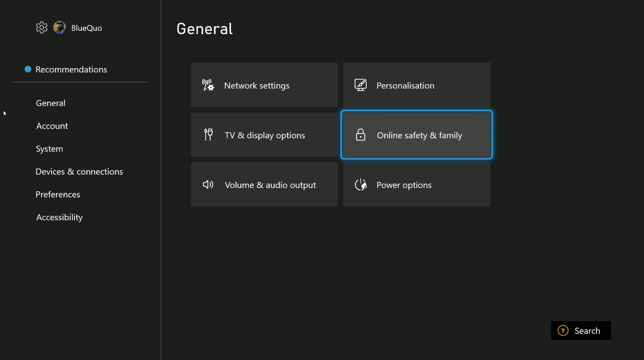Click the TV & display options cable icon
Image resolution: width=644 pixels, height=360 pixels.
click(x=208, y=135)
